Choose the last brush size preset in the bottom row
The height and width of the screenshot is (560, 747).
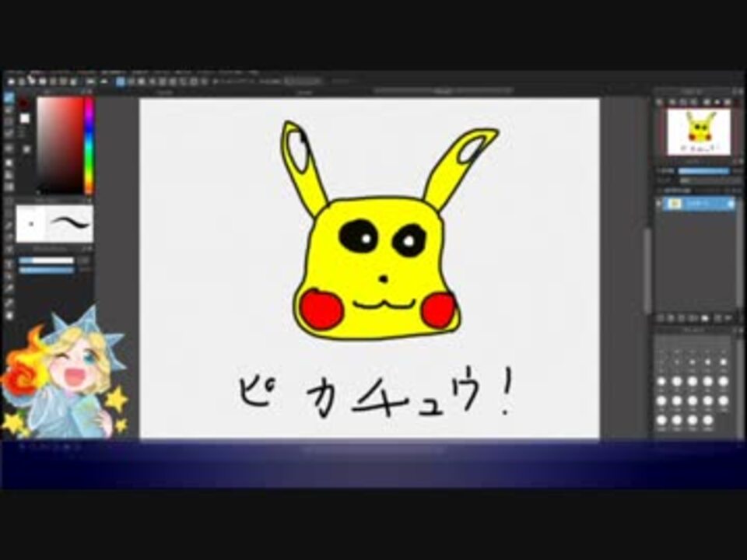click(x=707, y=421)
